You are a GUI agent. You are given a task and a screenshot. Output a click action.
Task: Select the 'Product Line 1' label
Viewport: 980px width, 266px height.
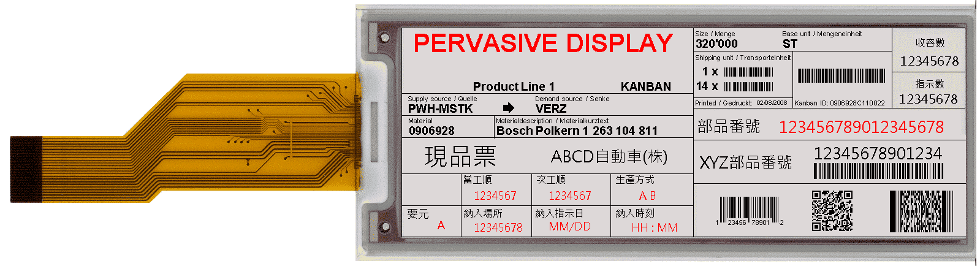coord(514,86)
